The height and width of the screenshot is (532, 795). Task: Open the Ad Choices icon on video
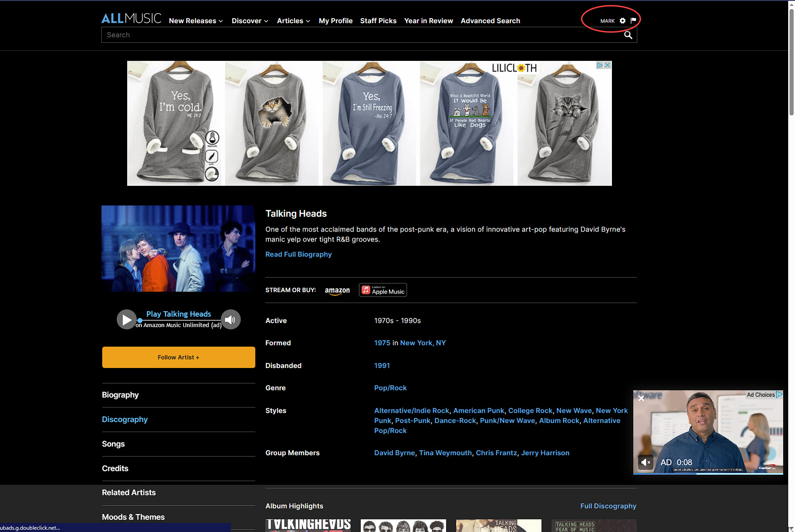click(779, 395)
